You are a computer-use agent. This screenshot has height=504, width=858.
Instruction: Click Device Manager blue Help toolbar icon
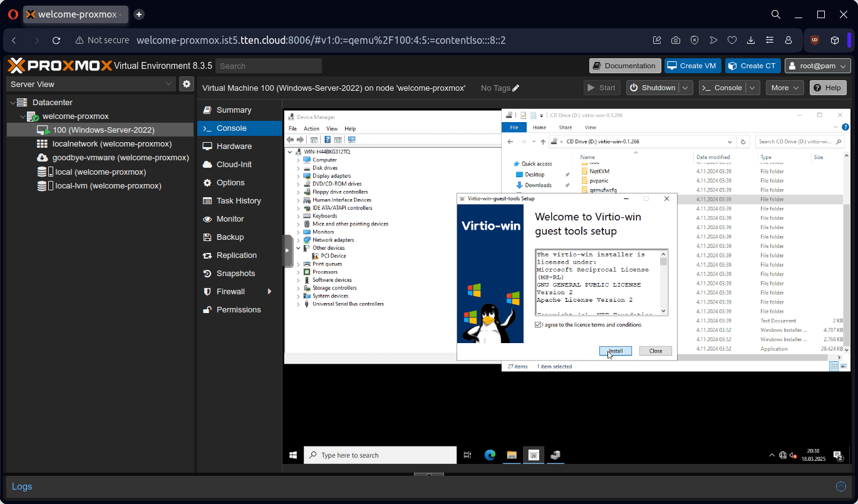point(328,140)
